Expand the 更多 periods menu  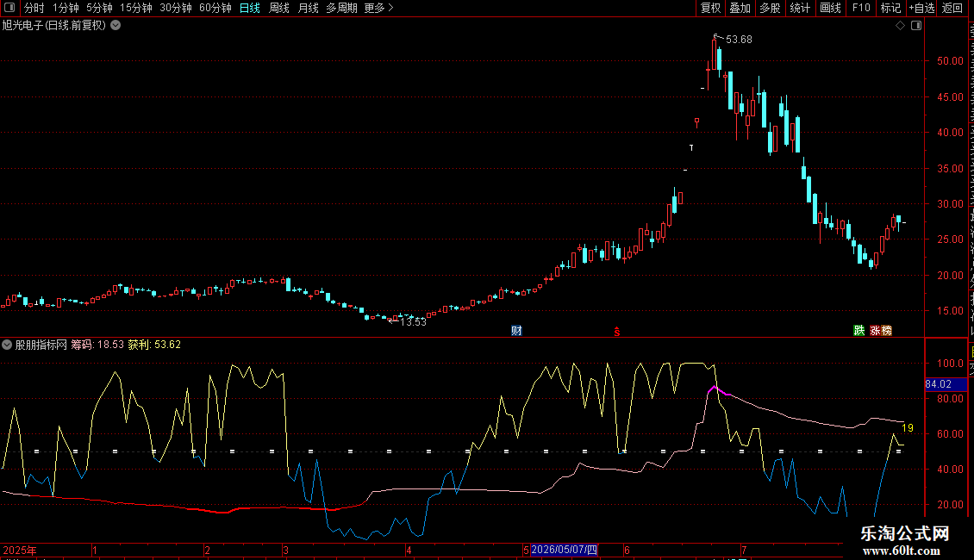(x=378, y=8)
